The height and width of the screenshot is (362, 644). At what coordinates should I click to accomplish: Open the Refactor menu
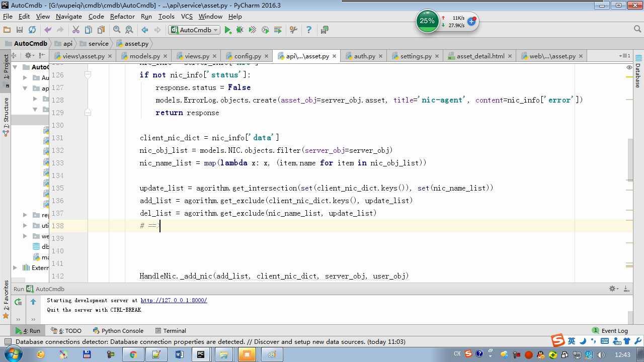pyautogui.click(x=122, y=17)
